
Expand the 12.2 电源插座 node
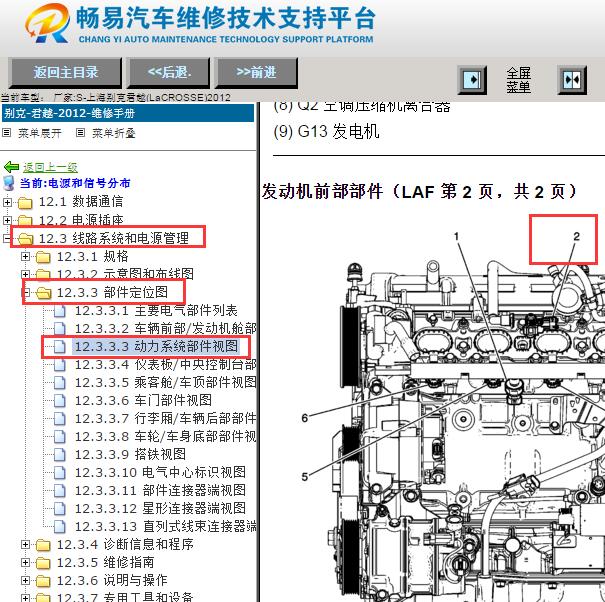tap(7, 220)
